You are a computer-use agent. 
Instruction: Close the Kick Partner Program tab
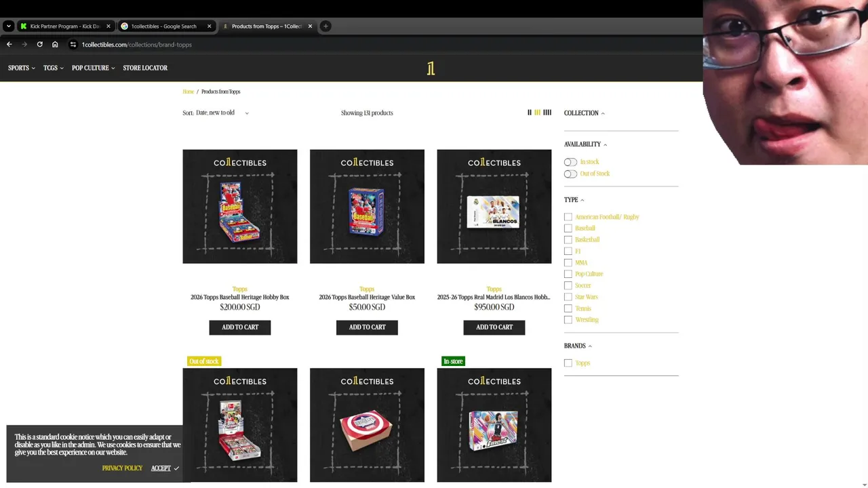click(108, 26)
